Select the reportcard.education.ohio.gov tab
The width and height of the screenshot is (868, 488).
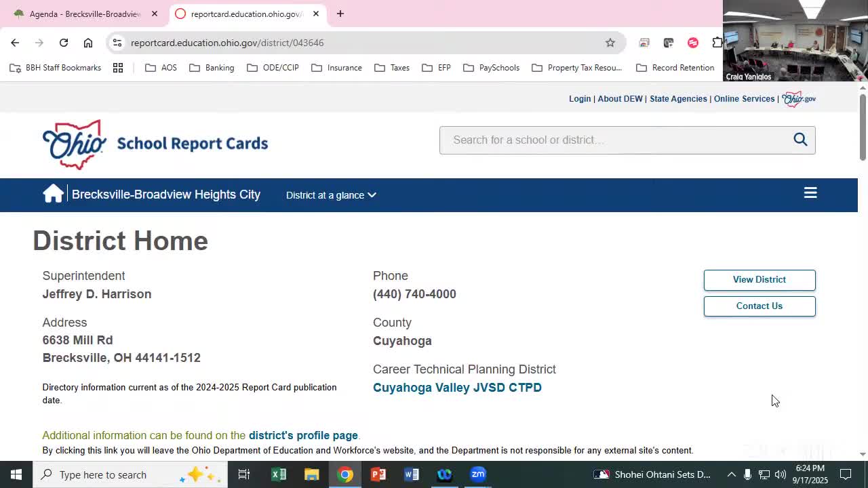pos(247,14)
